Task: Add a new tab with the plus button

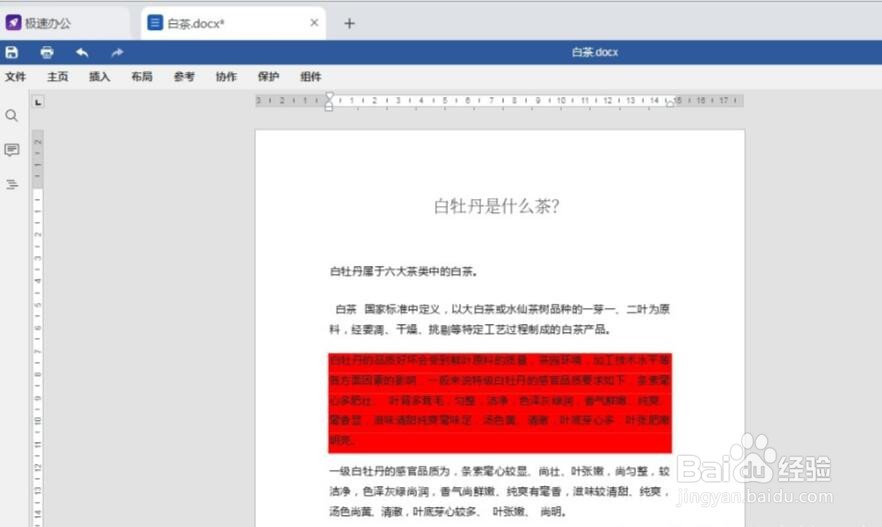Action: (349, 23)
